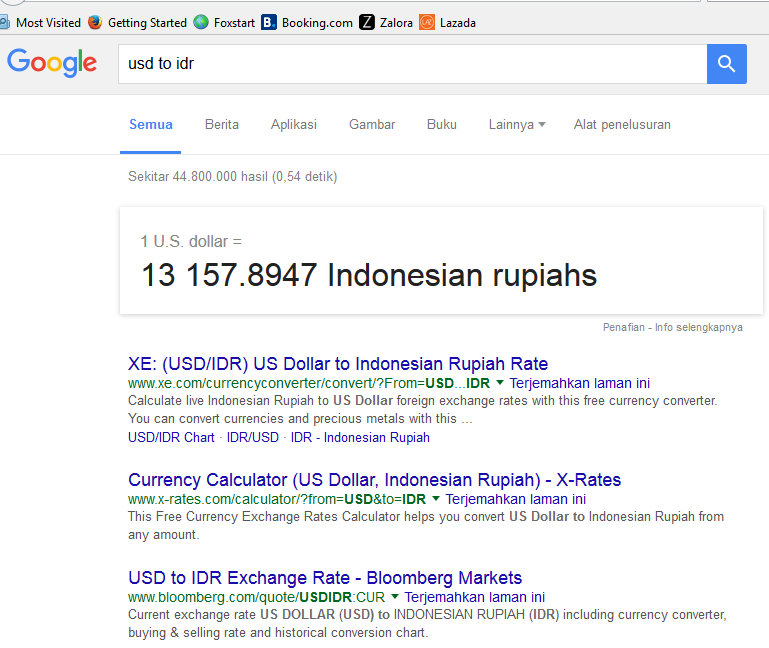Click the www.xe.com currencyconverter URL text
Image resolution: width=769 pixels, height=648 pixels.
click(309, 383)
